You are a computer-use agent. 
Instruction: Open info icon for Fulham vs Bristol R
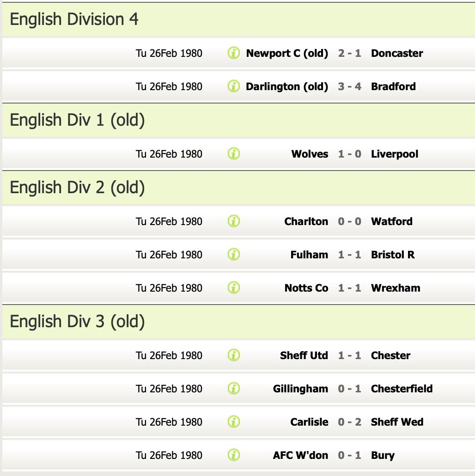click(x=234, y=255)
